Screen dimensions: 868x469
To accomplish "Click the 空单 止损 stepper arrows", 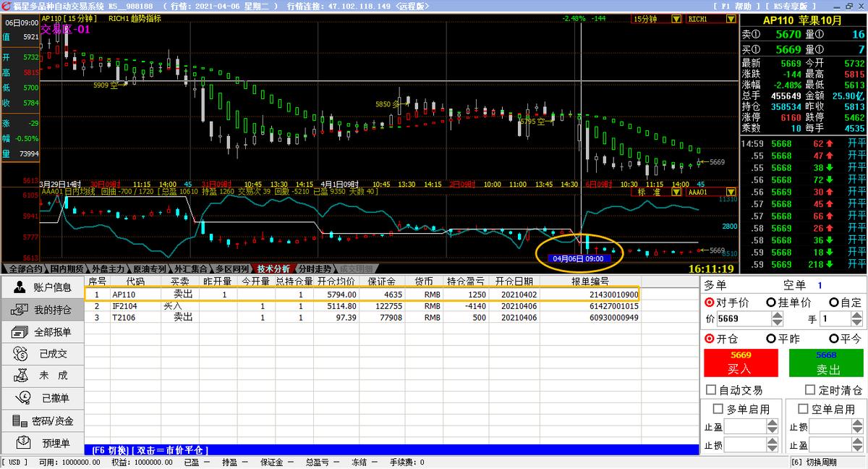I will coord(856,427).
